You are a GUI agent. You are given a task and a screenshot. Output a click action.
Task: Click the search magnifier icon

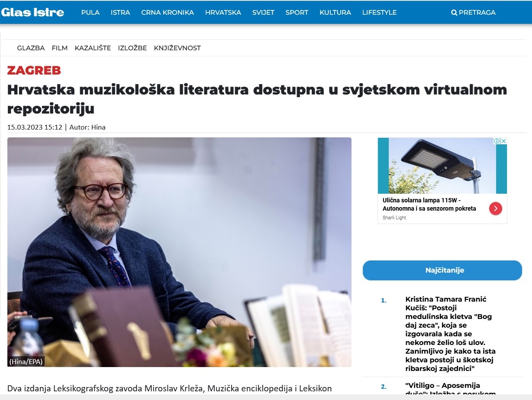pos(454,13)
